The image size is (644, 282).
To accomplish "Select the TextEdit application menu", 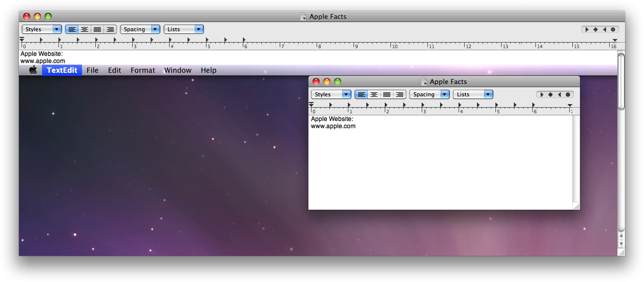I will point(62,70).
